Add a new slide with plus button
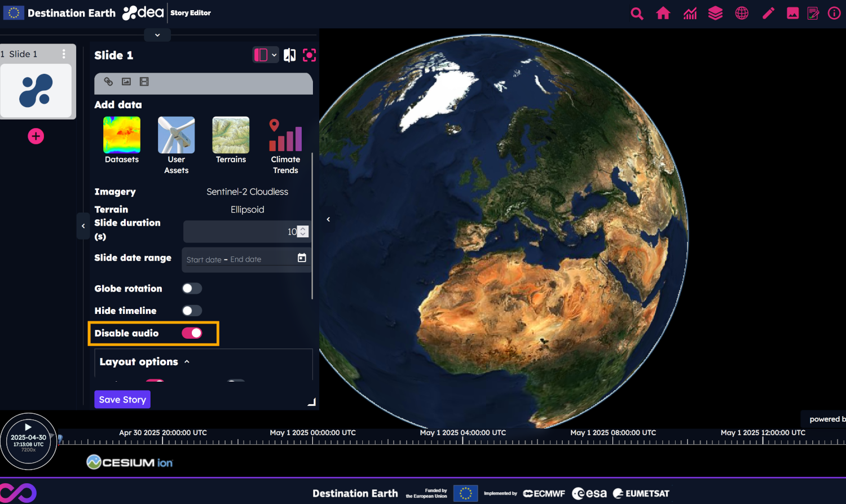This screenshot has height=504, width=846. [x=36, y=136]
